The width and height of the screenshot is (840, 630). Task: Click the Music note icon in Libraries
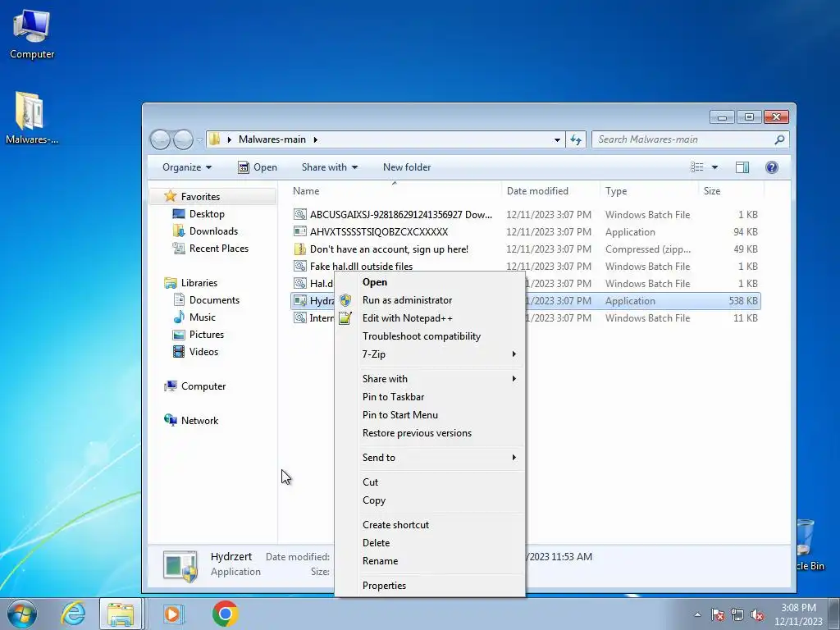click(178, 317)
